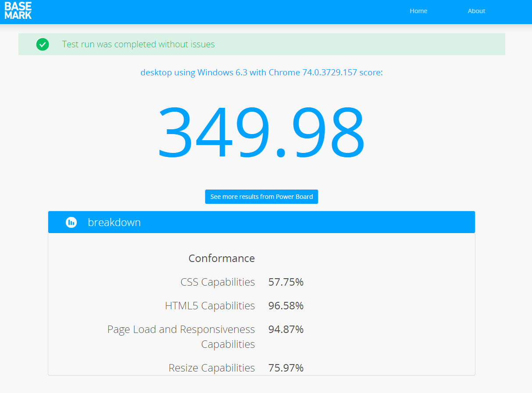The image size is (532, 393).
Task: Open the Home menu item
Action: click(x=418, y=11)
